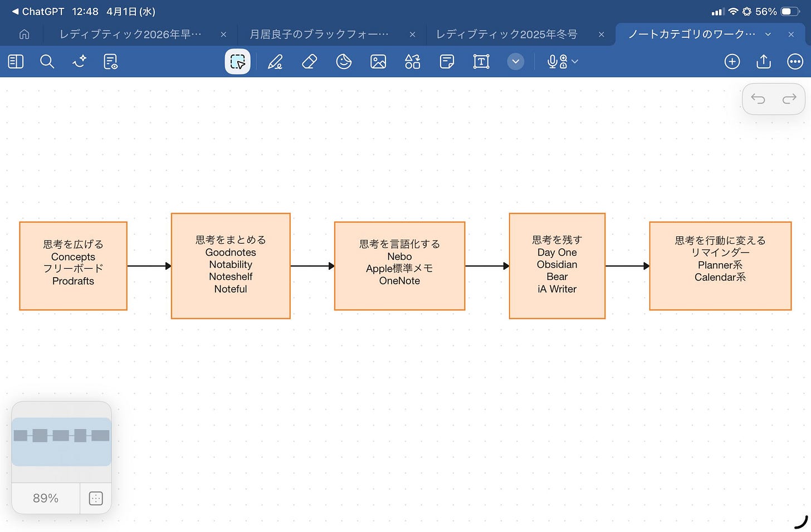The width and height of the screenshot is (811, 532).
Task: Open the microphone recording tool
Action: pos(557,62)
